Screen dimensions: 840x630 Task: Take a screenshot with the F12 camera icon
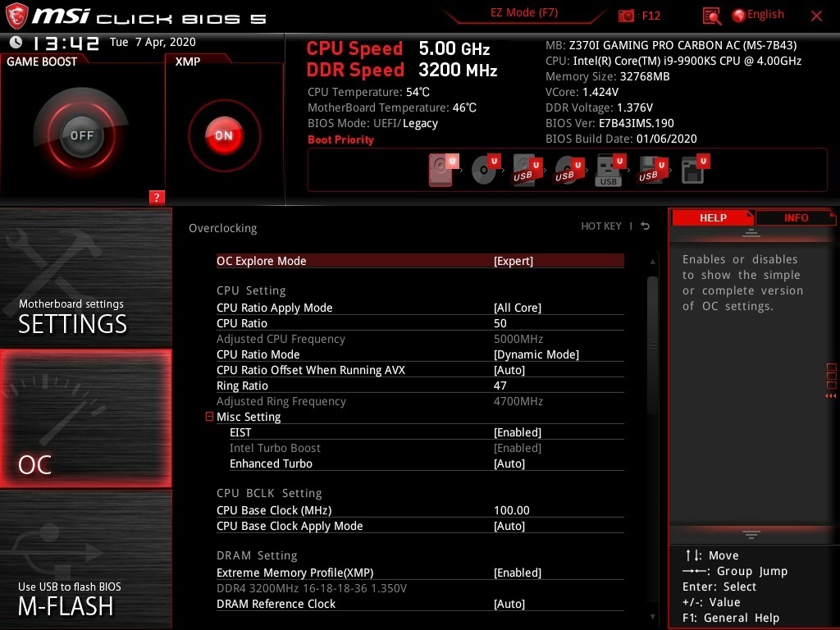click(626, 16)
